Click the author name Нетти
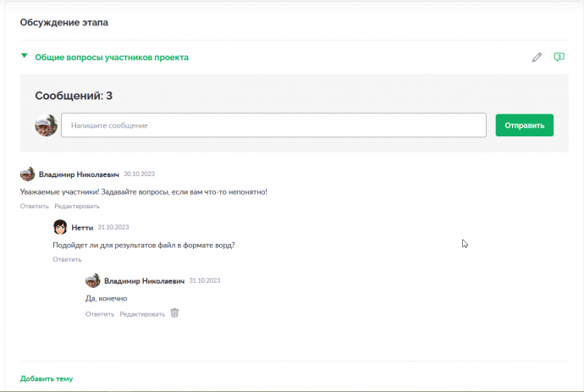 (x=82, y=228)
